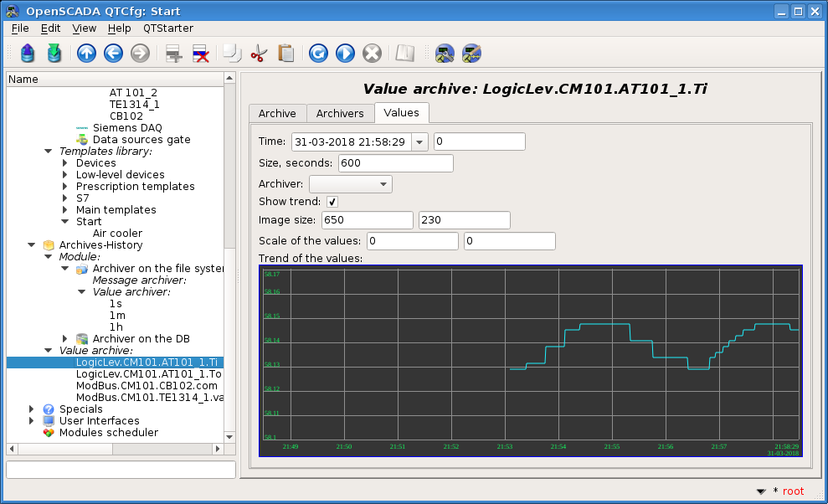Click the first QTStarter module toolbar icon
This screenshot has height=504, width=828.
pyautogui.click(x=445, y=54)
